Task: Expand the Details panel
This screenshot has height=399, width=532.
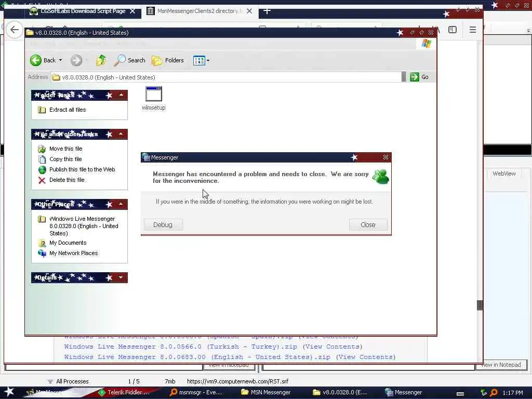Action: click(121, 277)
